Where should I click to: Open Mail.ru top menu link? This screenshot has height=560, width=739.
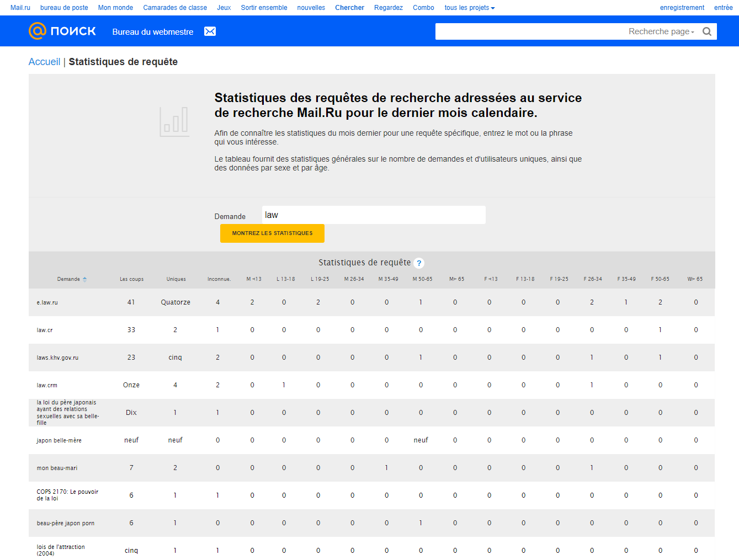(20, 8)
